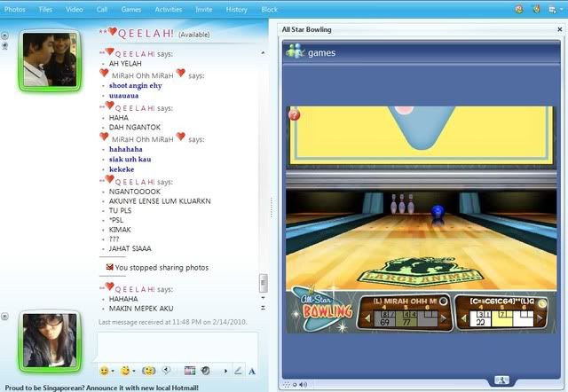Screen dimensions: 568x392
Task: Select the message 'AKUNYE LENSE LUM KLUARKN'
Action: coord(160,201)
